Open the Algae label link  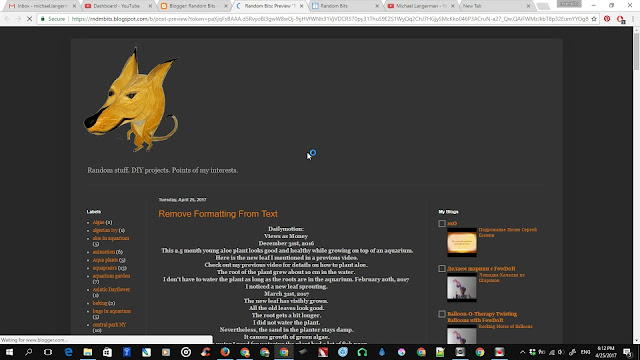(x=98, y=222)
